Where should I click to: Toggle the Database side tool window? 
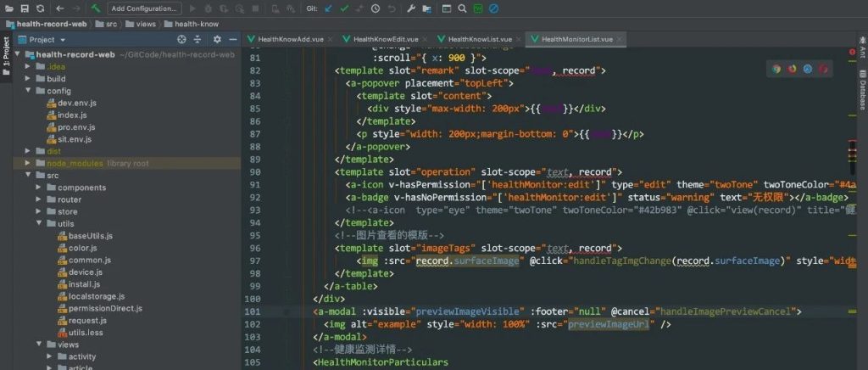tap(861, 85)
